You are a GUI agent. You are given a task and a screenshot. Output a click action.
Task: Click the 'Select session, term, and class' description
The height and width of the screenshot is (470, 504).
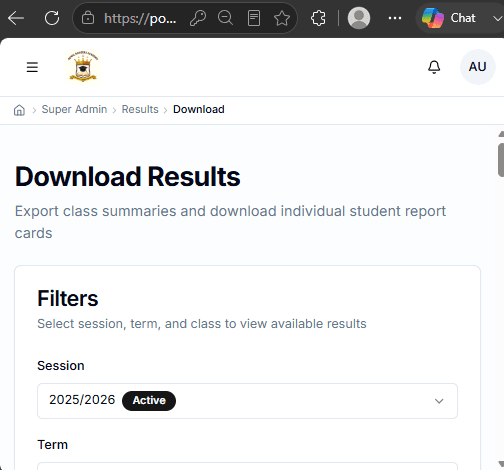click(x=202, y=324)
